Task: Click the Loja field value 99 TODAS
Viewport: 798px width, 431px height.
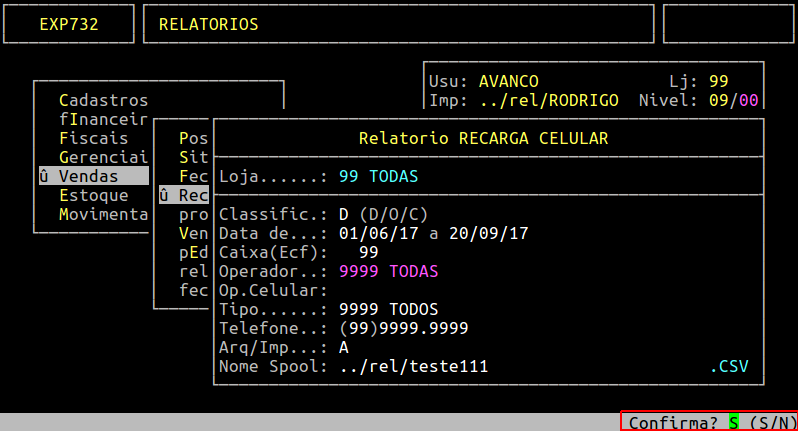Action: (378, 176)
